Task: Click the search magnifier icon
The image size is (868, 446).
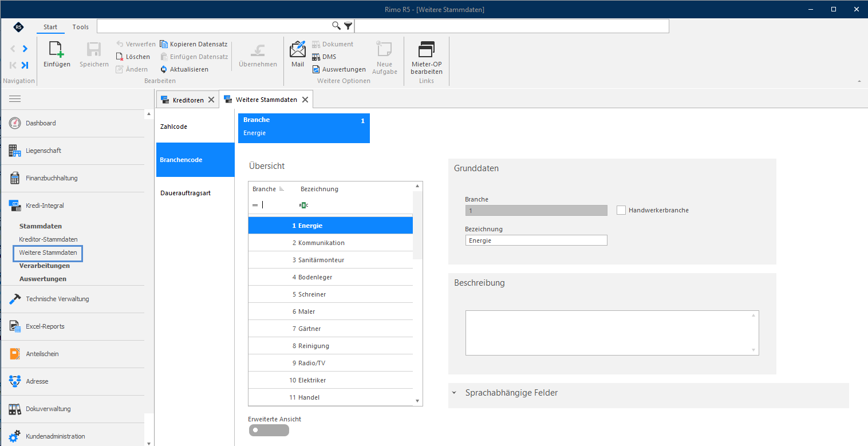Action: tap(337, 26)
